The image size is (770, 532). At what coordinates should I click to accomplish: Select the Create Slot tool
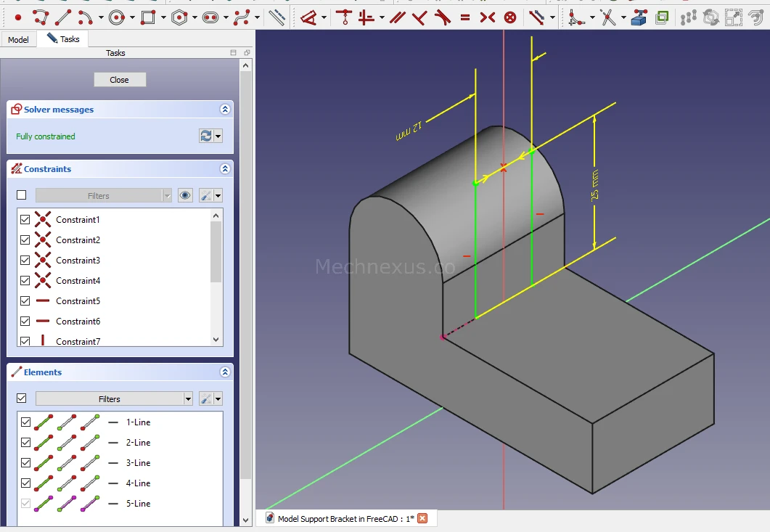point(210,17)
